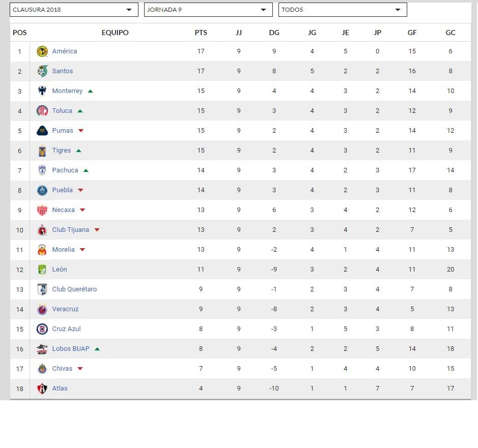Click the América team crest icon

42,51
